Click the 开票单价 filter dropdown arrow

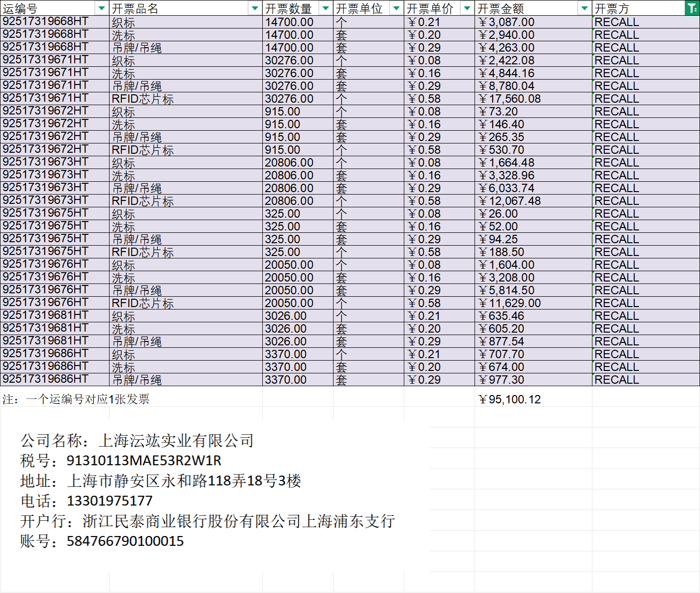pos(467,8)
